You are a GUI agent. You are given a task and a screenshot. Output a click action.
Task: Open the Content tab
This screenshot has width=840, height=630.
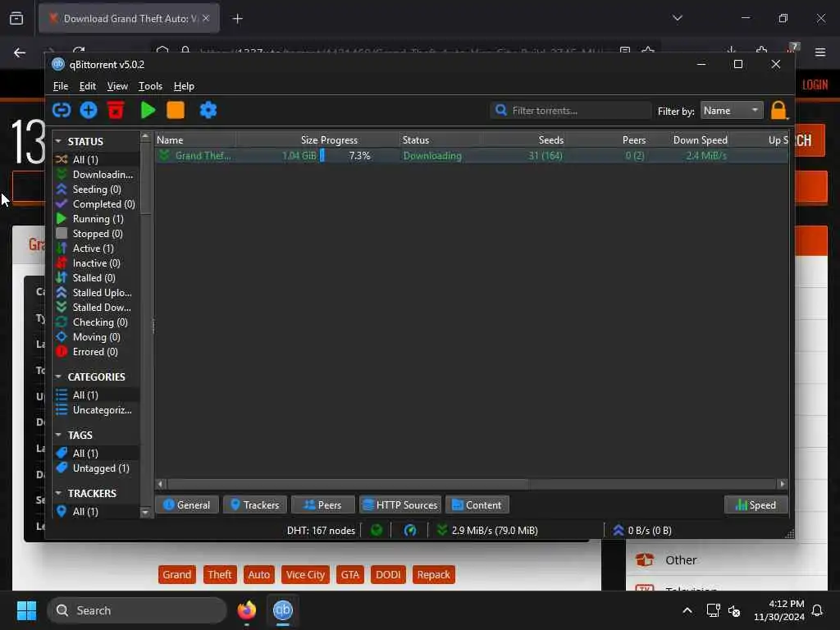coord(477,504)
